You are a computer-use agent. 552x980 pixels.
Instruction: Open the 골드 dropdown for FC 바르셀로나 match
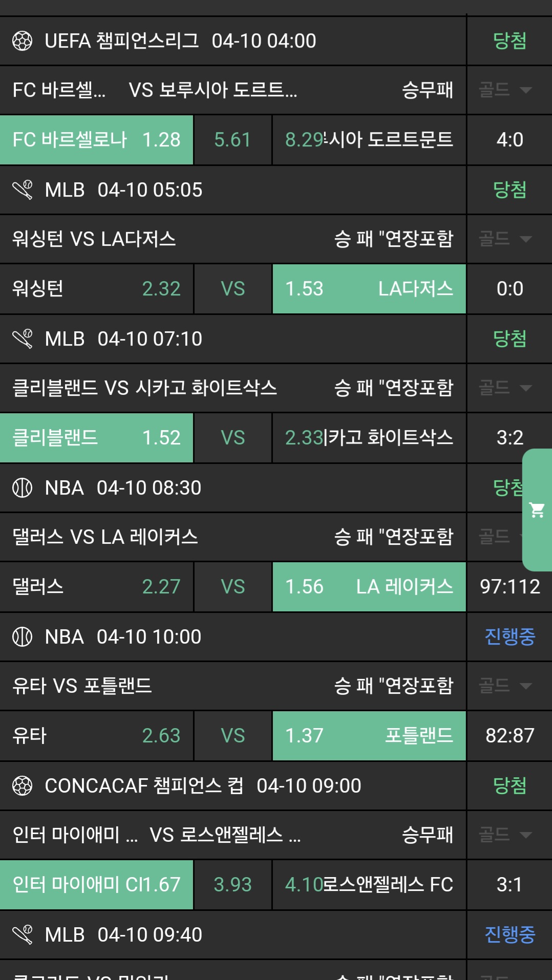(x=505, y=90)
